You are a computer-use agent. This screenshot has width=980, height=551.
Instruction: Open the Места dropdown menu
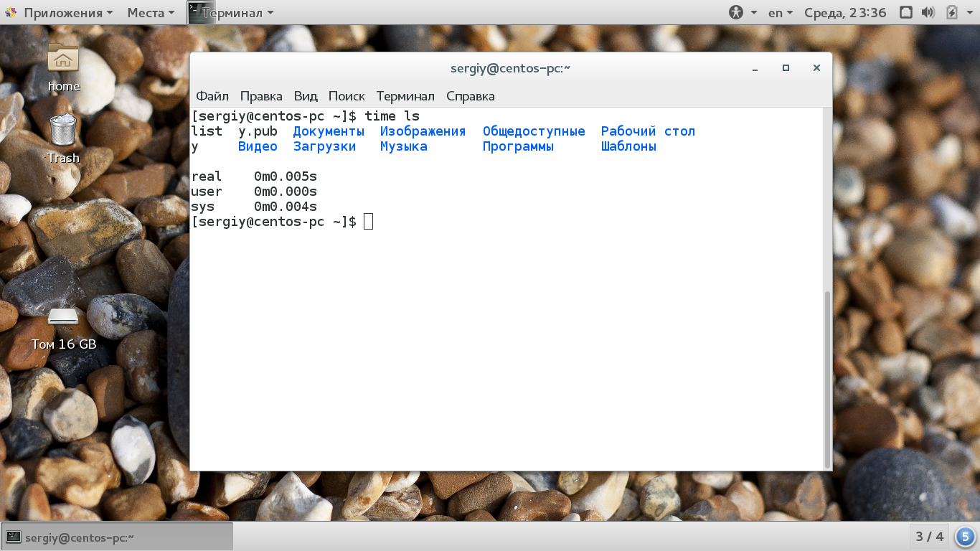coord(151,12)
